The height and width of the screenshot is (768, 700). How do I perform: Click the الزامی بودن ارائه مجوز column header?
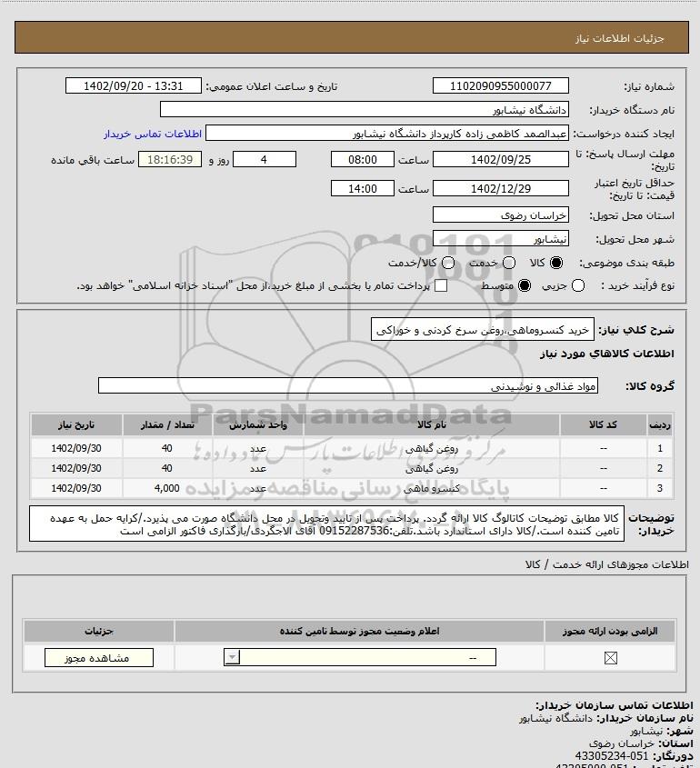pyautogui.click(x=610, y=632)
